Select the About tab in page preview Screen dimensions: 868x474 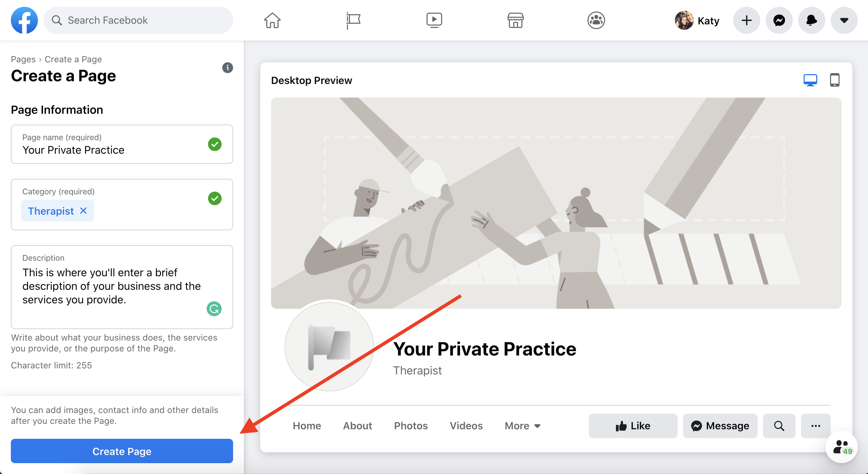tap(357, 426)
